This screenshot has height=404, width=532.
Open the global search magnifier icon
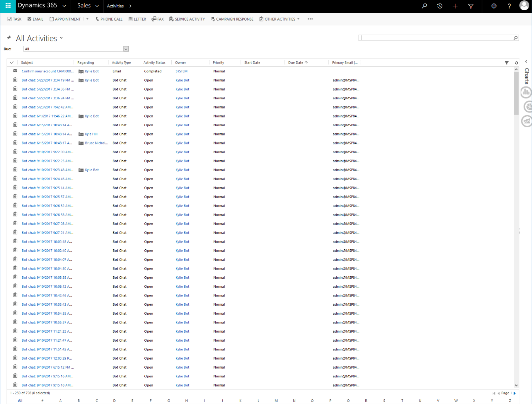coord(424,6)
